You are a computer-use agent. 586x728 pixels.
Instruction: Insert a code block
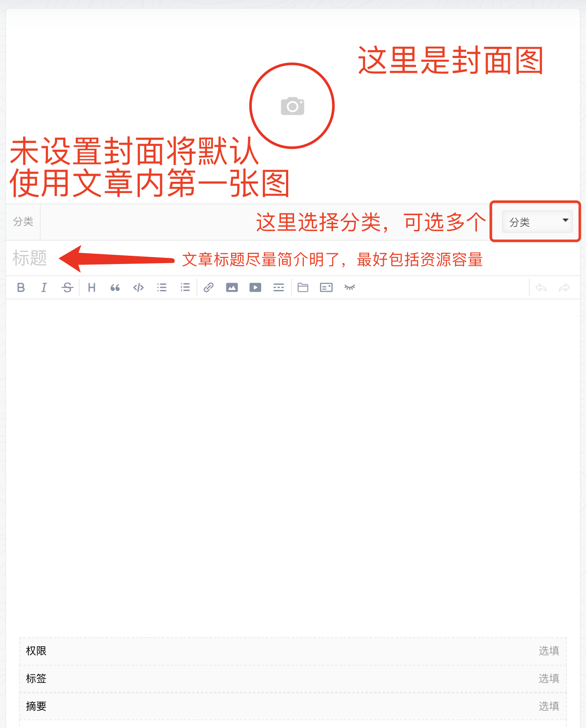coord(138,287)
